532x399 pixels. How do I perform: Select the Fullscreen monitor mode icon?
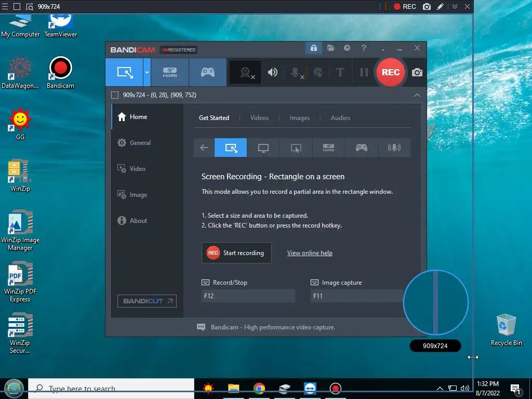[263, 148]
